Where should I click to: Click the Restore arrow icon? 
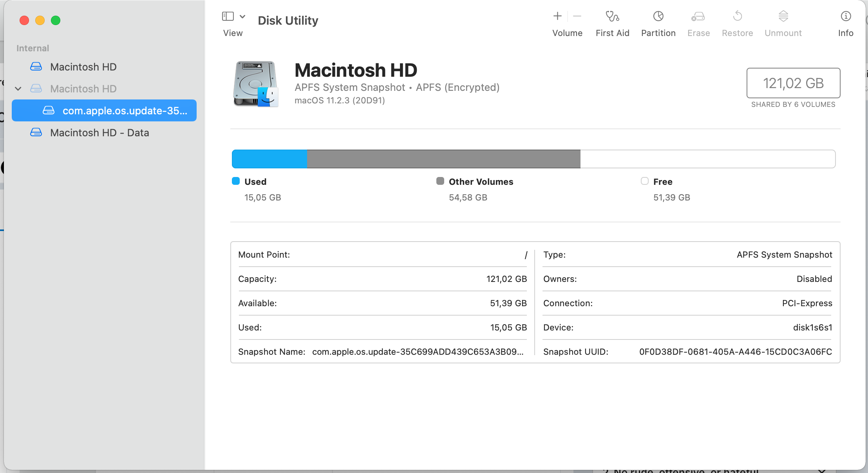coord(737,16)
